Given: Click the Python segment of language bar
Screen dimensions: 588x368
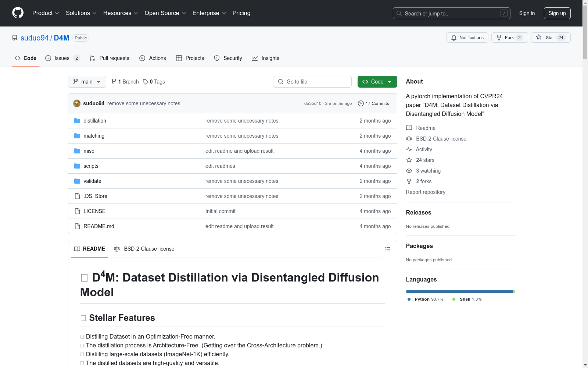Looking at the screenshot, I should (x=459, y=291).
